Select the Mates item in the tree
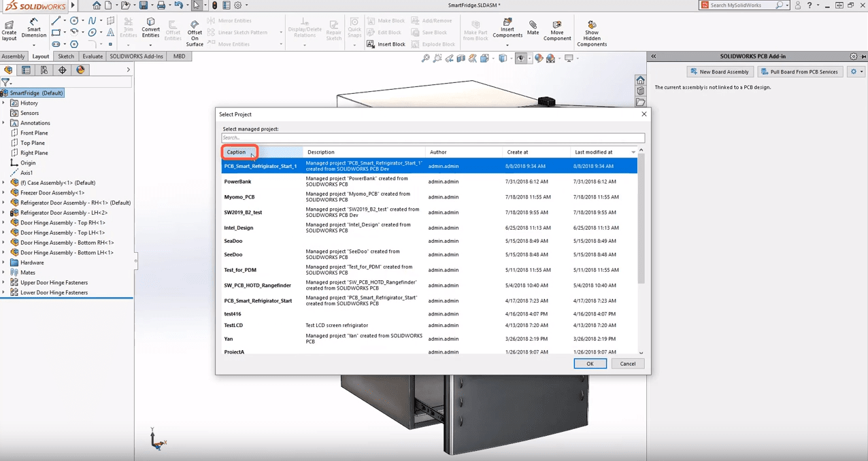Viewport: 868px width, 461px height. pos(28,273)
